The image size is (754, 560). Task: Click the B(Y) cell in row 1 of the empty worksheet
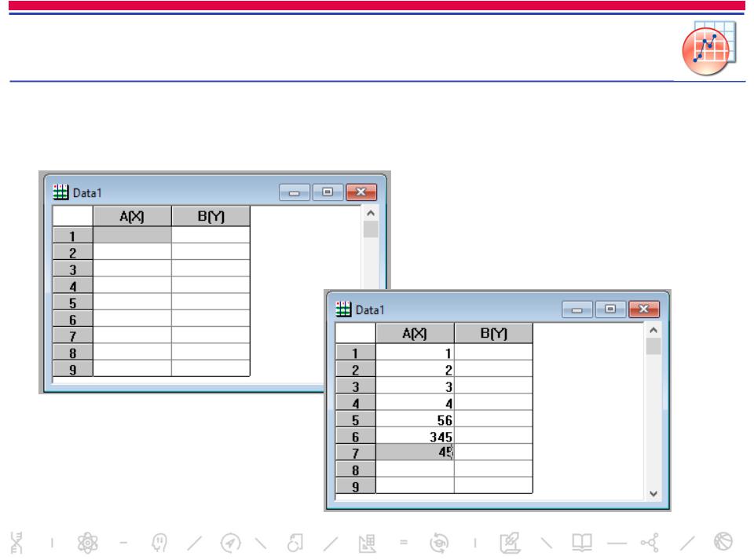(x=210, y=235)
